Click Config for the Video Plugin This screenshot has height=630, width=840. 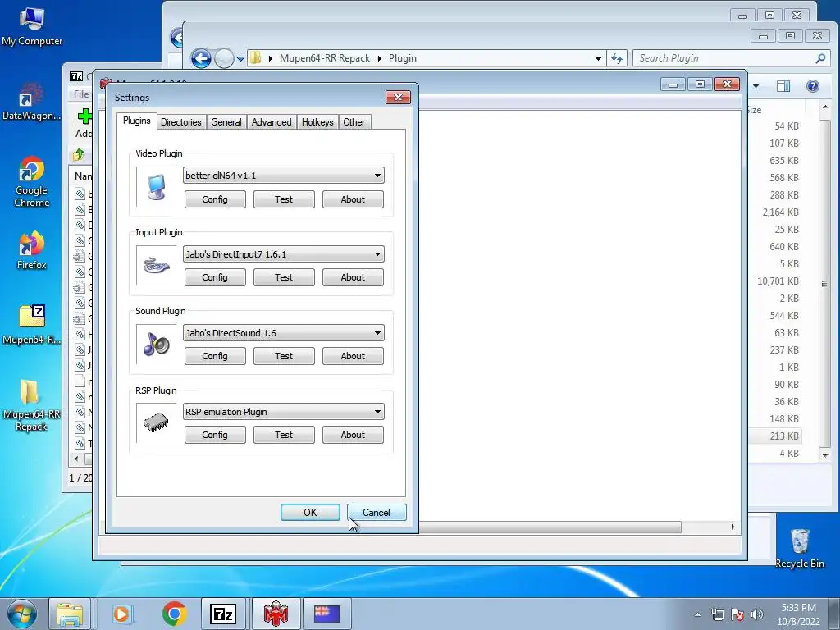click(x=215, y=199)
